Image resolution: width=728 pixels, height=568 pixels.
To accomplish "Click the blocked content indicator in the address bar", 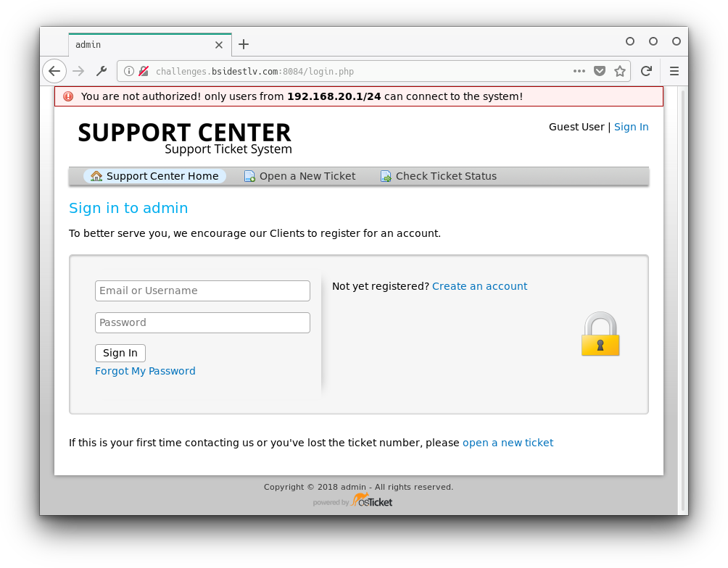I will tap(142, 71).
